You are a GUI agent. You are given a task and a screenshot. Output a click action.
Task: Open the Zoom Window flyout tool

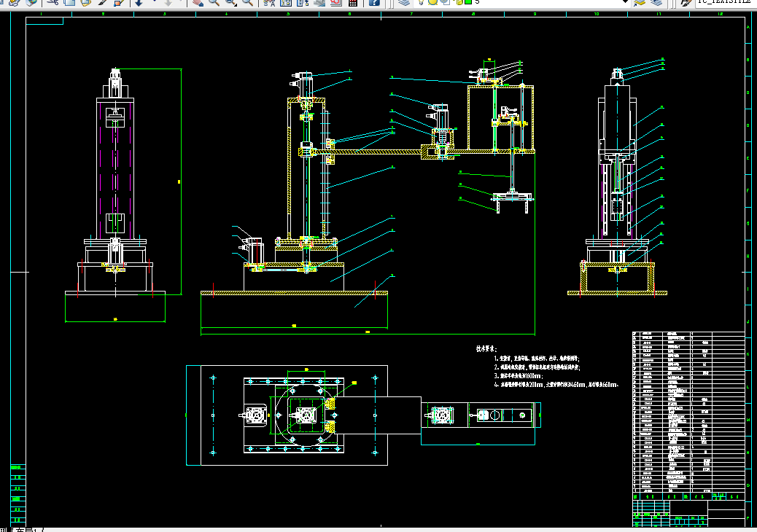(x=230, y=2)
